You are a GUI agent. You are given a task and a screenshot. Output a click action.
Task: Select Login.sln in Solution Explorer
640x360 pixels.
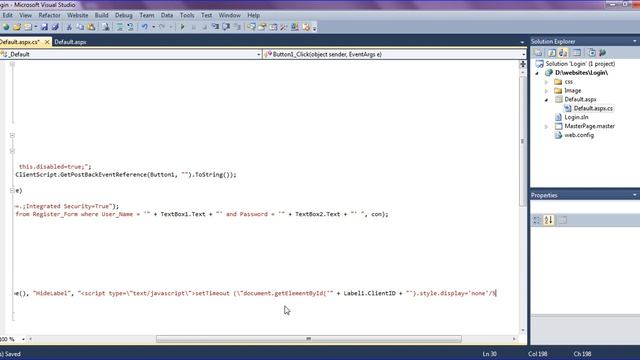[x=576, y=118]
